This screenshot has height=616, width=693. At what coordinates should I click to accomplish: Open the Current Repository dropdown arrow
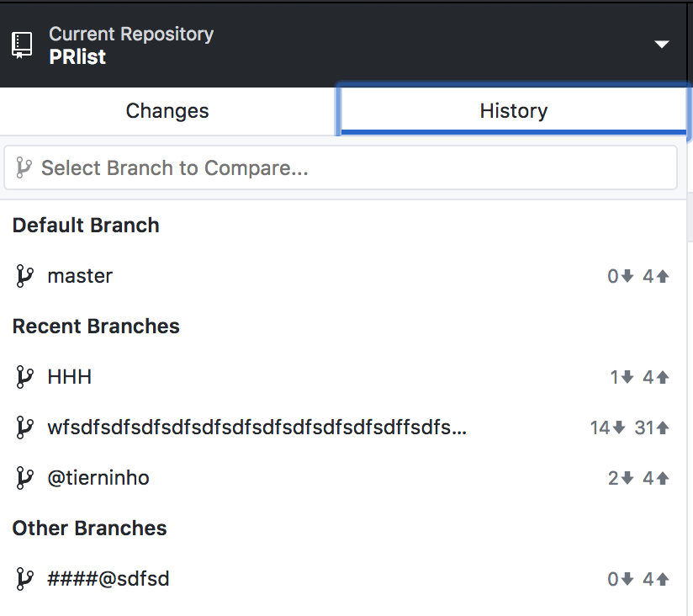pos(662,45)
